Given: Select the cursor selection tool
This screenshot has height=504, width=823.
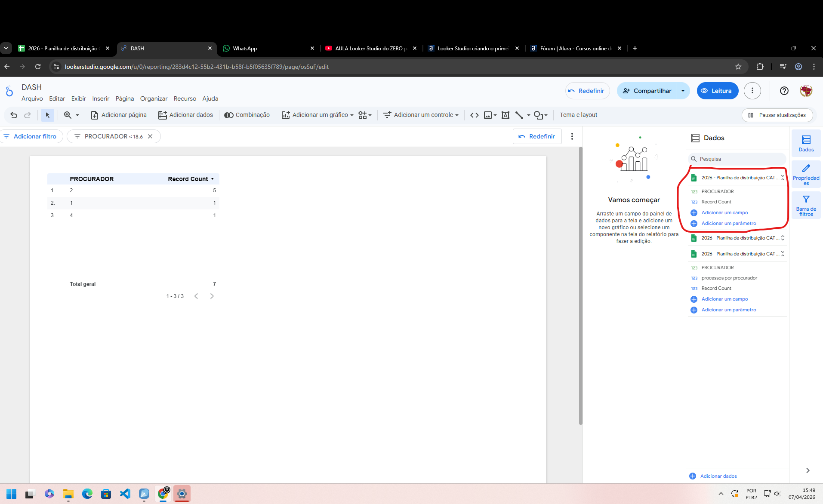Looking at the screenshot, I should point(48,115).
